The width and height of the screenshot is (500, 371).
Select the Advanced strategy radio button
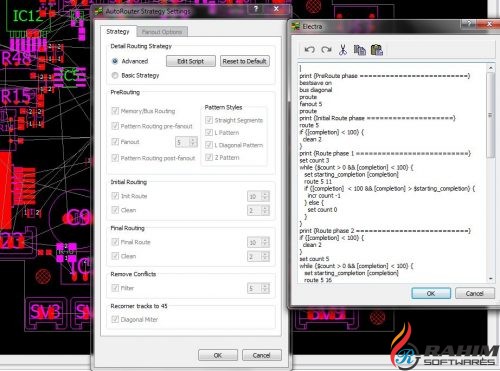(x=115, y=61)
